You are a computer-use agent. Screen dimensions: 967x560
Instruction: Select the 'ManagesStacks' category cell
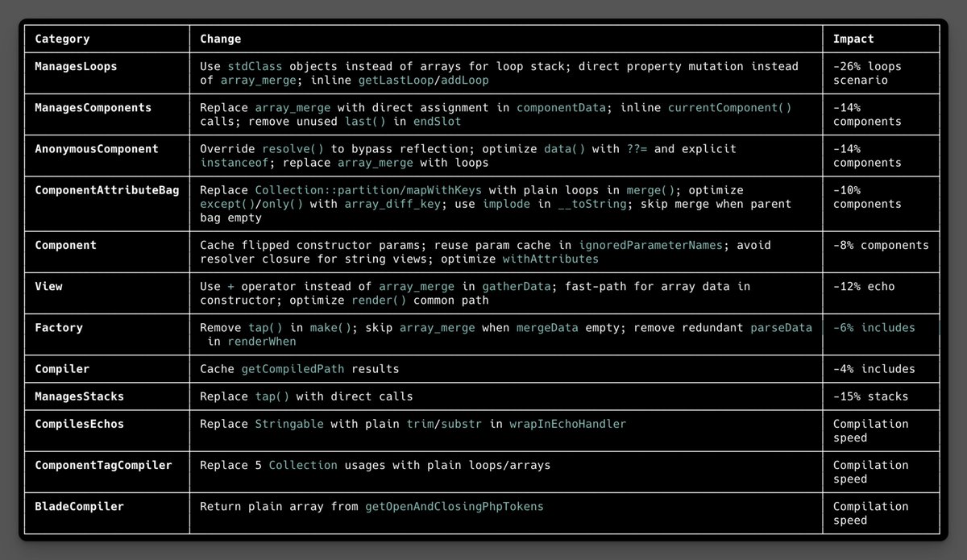(79, 396)
